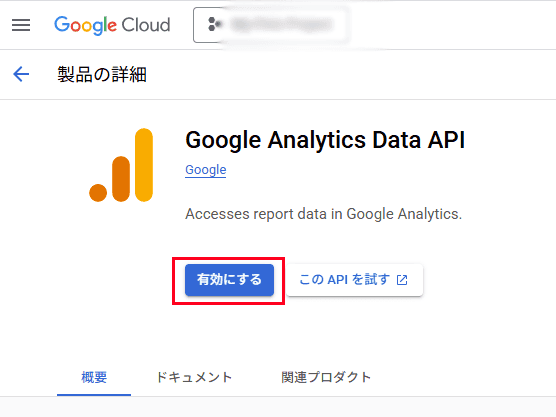The height and width of the screenshot is (417, 556).
Task: Click the external link icon beside 試す
Action: (402, 280)
